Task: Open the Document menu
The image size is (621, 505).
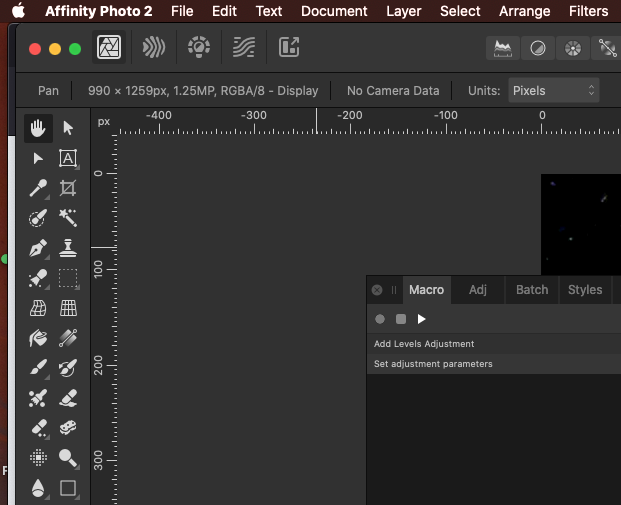Action: [x=334, y=11]
